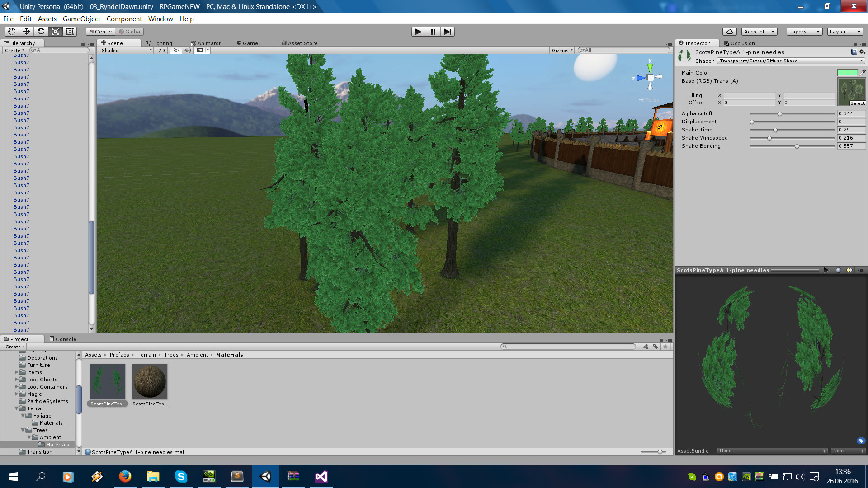Select the Hand tool in the toolbar

[x=11, y=32]
